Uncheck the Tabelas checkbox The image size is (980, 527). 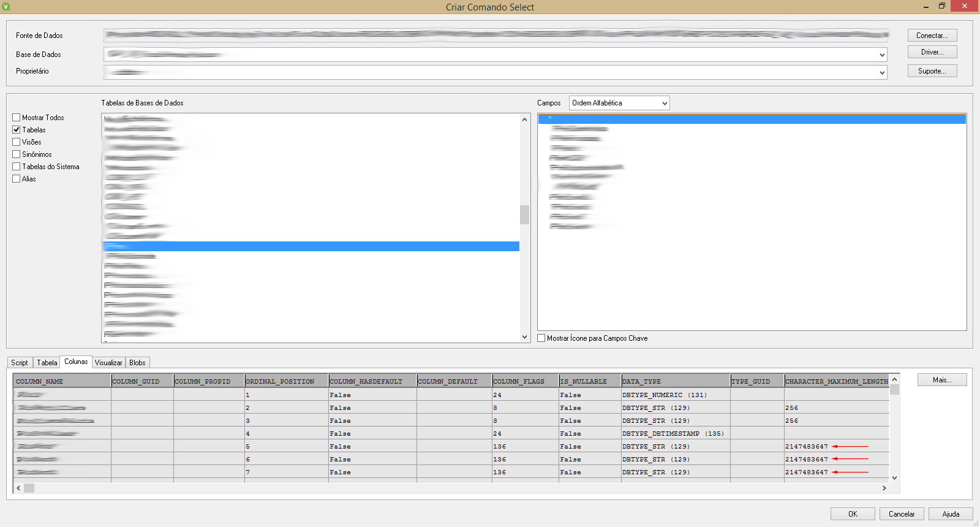(x=17, y=130)
